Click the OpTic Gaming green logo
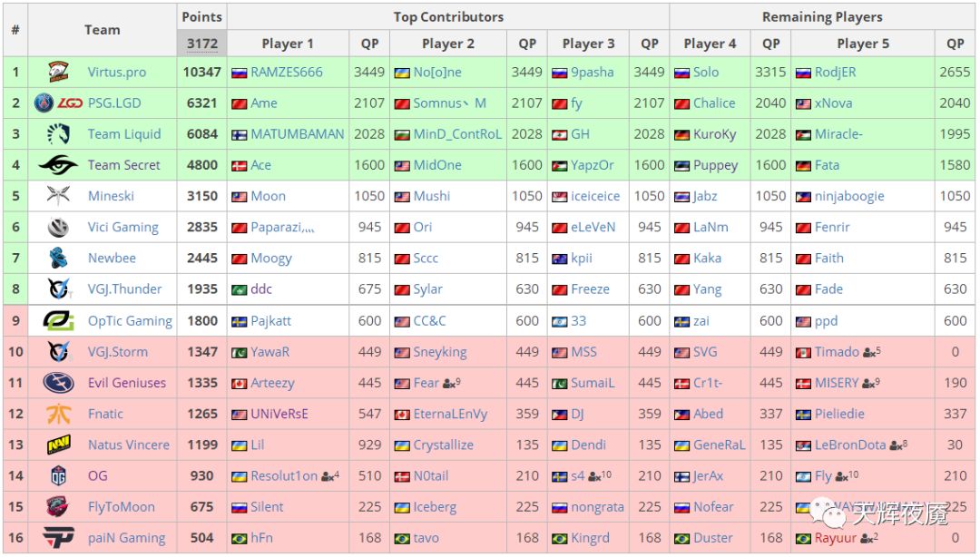The height and width of the screenshot is (557, 980). (x=58, y=321)
